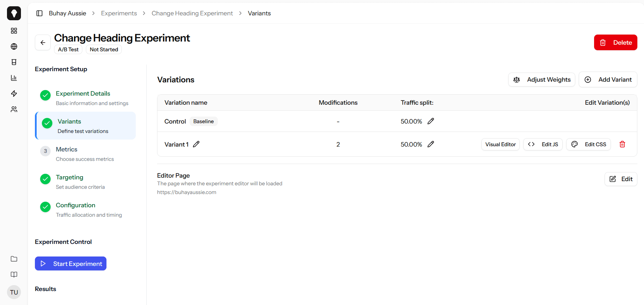Click the Not Started status badge

[104, 50]
